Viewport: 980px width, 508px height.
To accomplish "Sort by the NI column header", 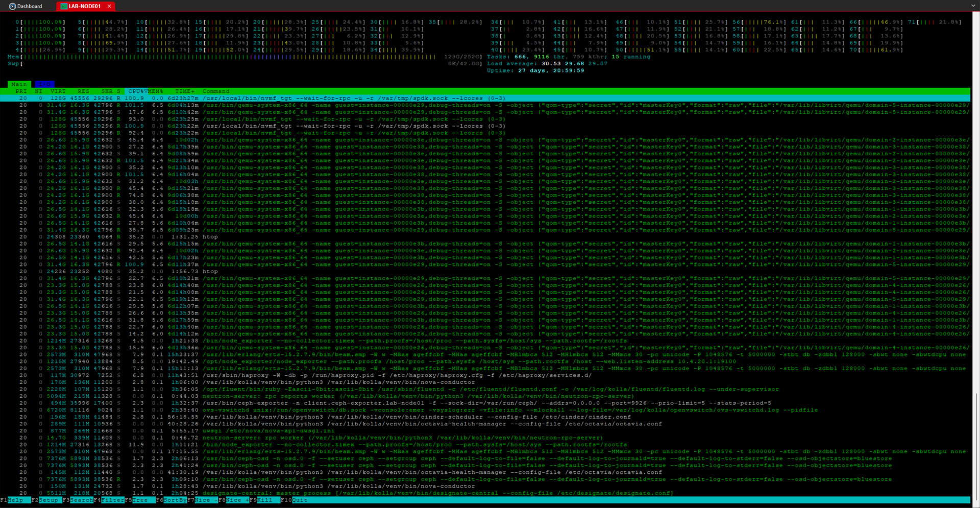I will [x=39, y=91].
